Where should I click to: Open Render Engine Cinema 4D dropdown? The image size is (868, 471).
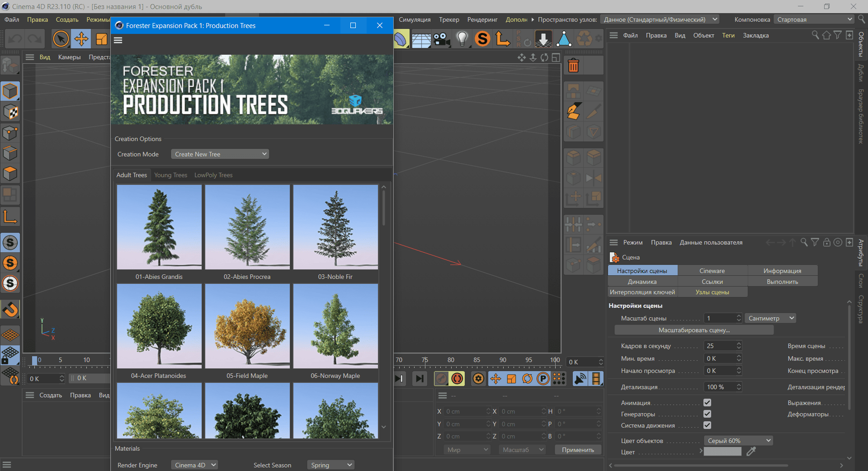pos(194,465)
